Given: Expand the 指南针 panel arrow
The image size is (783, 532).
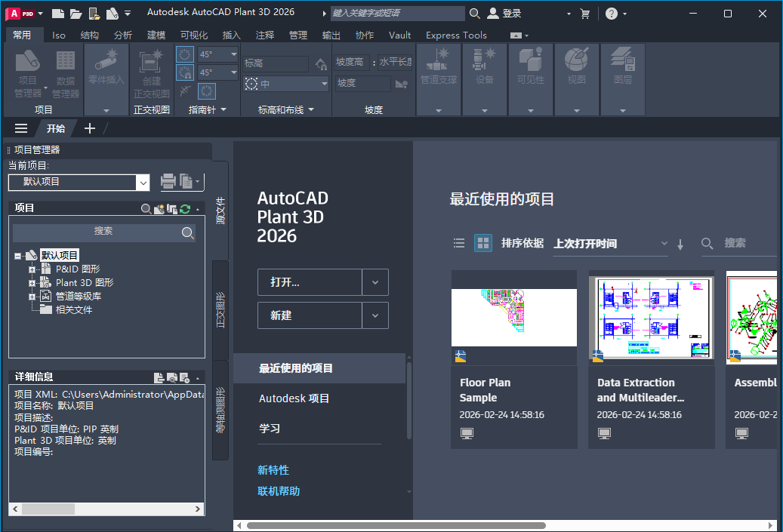Looking at the screenshot, I should tap(223, 109).
